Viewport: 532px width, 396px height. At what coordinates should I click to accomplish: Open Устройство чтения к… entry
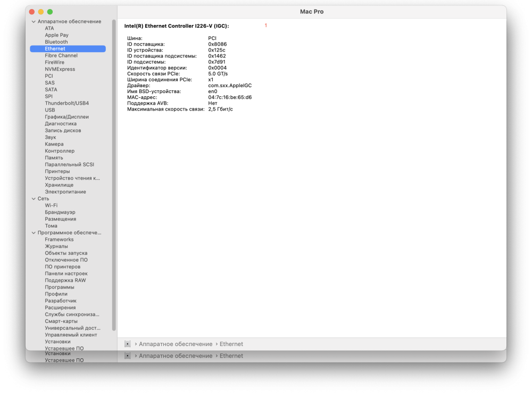coord(72,178)
